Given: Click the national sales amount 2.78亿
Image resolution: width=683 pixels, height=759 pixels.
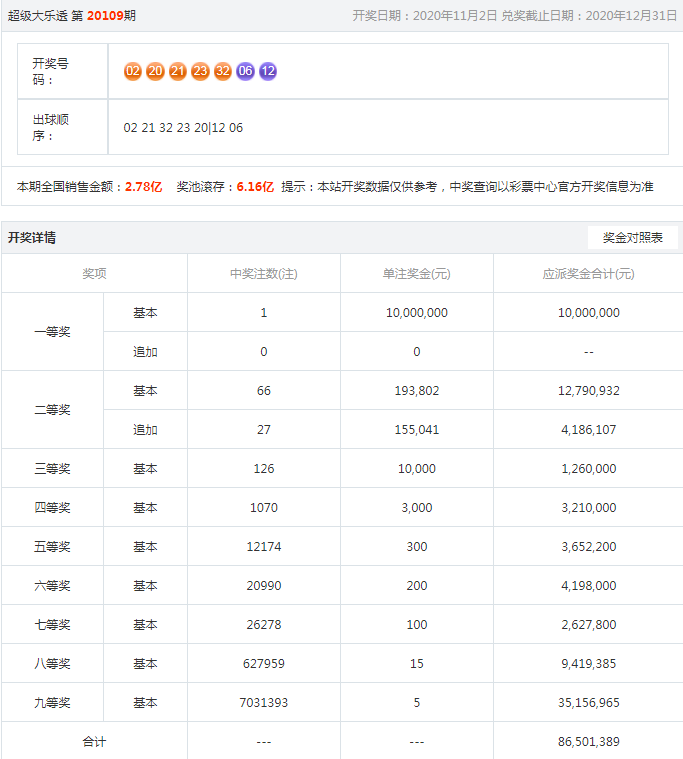Looking at the screenshot, I should pos(144,187).
